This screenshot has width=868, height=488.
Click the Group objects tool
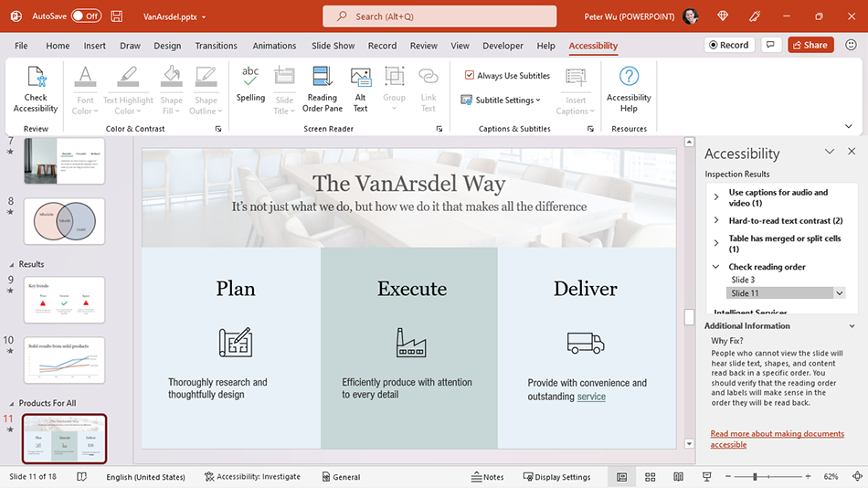394,89
